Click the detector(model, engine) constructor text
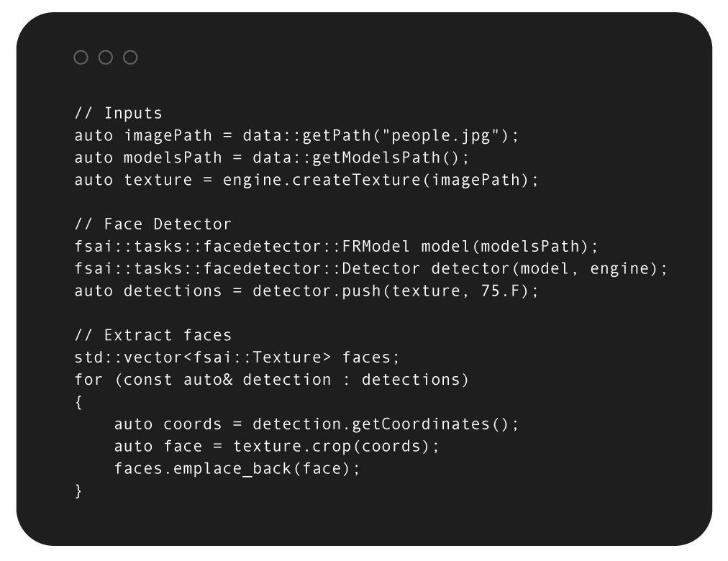Image resolution: width=728 pixels, height=561 pixels. point(549,269)
